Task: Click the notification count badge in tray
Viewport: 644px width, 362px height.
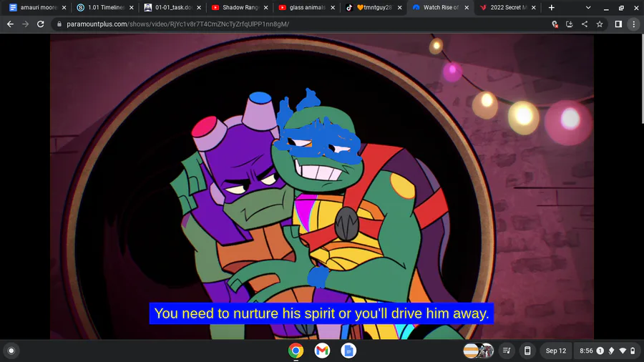Action: click(600, 351)
